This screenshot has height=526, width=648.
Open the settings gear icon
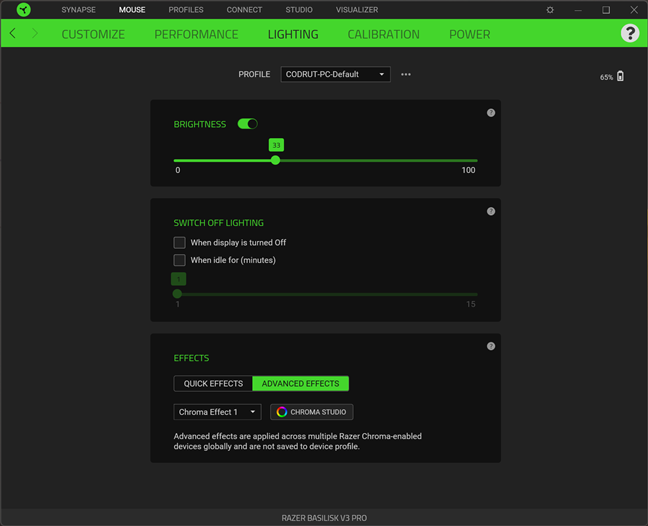click(550, 10)
